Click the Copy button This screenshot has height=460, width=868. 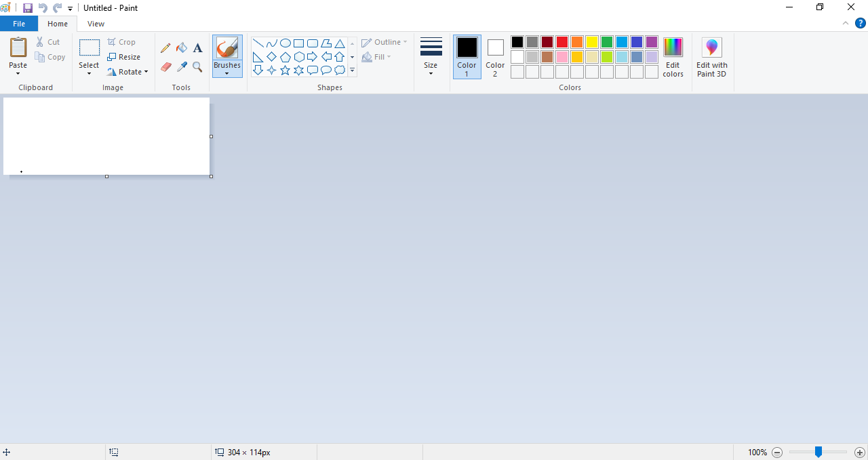coord(50,57)
